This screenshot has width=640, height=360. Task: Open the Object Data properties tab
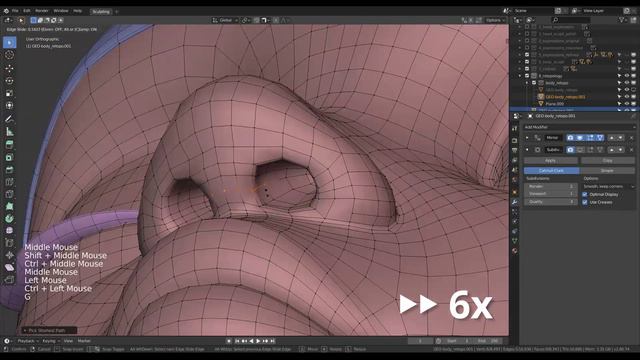[x=515, y=241]
